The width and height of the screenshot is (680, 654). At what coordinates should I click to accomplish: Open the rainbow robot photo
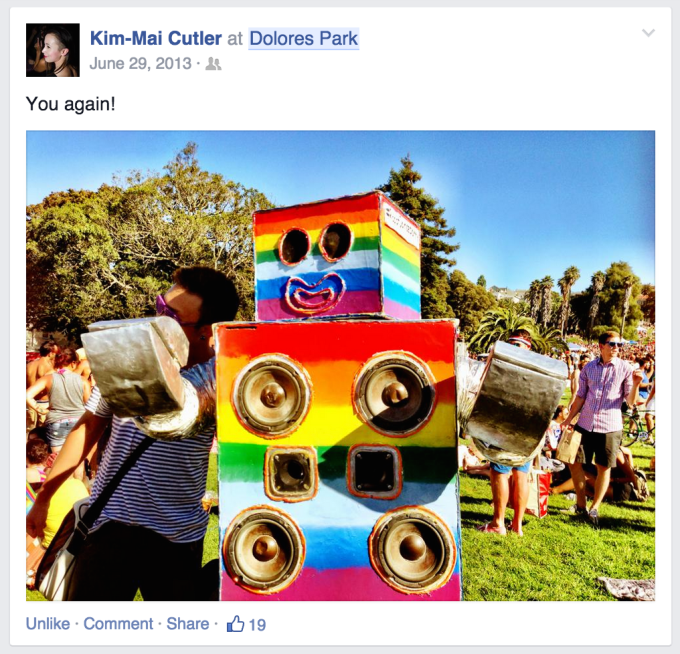[340, 366]
